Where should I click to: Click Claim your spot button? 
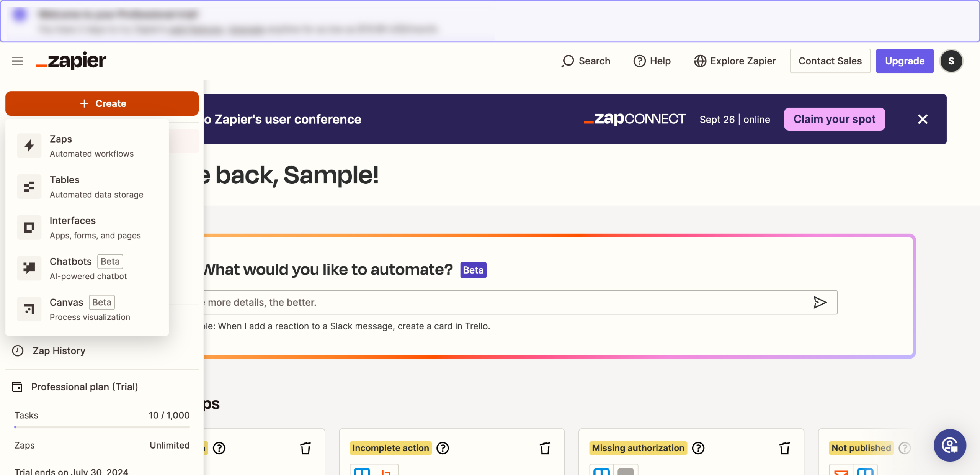pos(835,119)
